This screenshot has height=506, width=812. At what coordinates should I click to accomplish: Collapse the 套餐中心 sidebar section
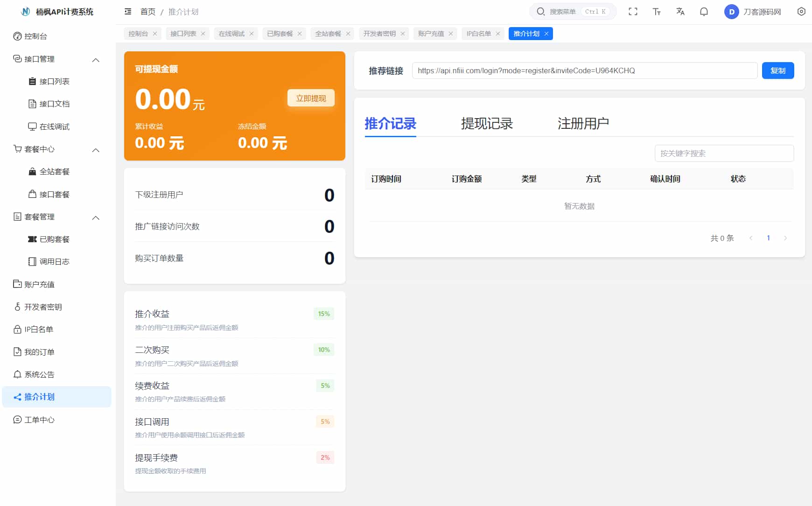coord(96,149)
